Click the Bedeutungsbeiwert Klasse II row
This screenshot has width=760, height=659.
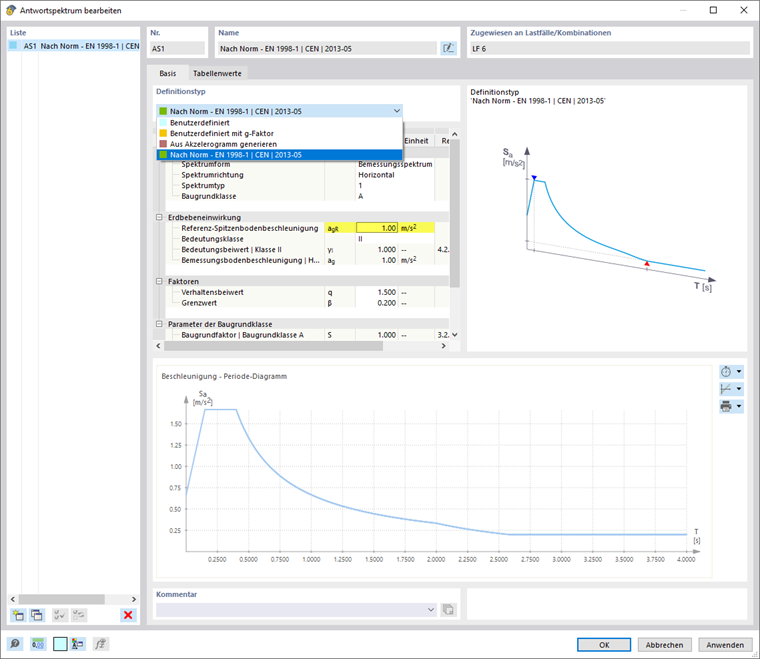(x=307, y=250)
